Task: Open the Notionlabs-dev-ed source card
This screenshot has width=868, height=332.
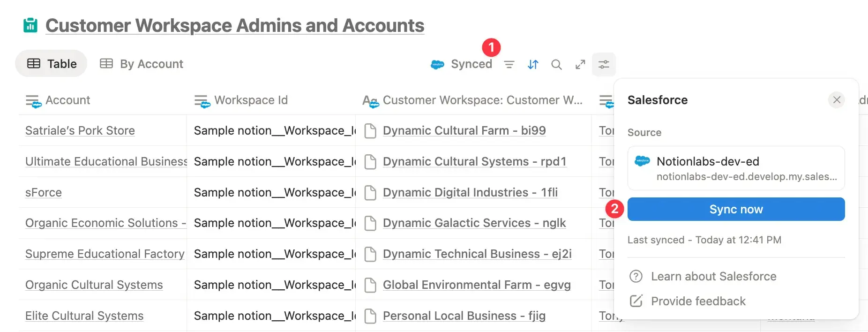Action: coord(736,168)
